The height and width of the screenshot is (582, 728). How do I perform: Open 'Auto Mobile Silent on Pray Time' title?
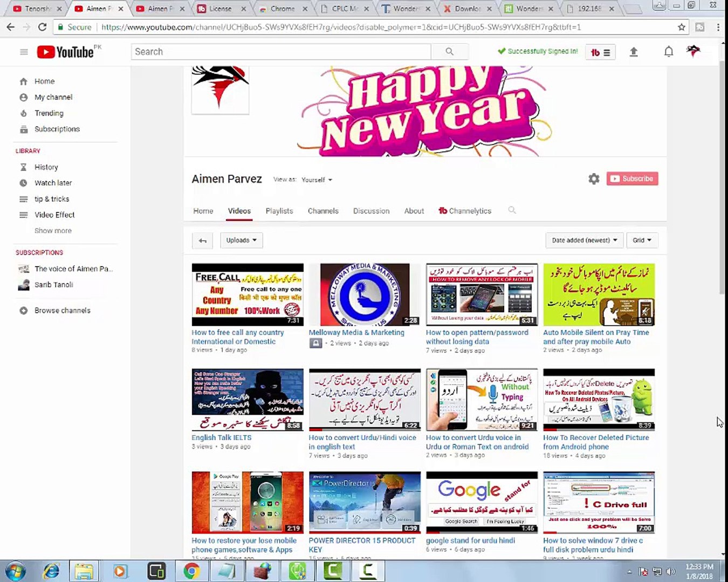pos(596,337)
